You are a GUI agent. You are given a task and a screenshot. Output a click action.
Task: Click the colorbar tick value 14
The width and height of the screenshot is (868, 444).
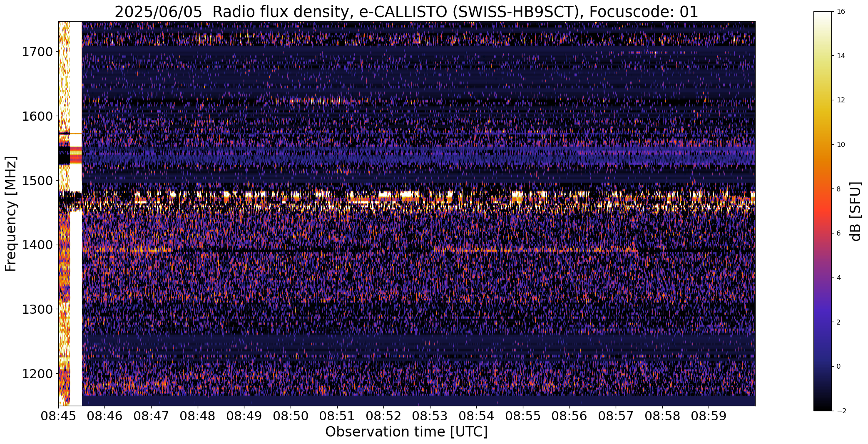coord(841,56)
